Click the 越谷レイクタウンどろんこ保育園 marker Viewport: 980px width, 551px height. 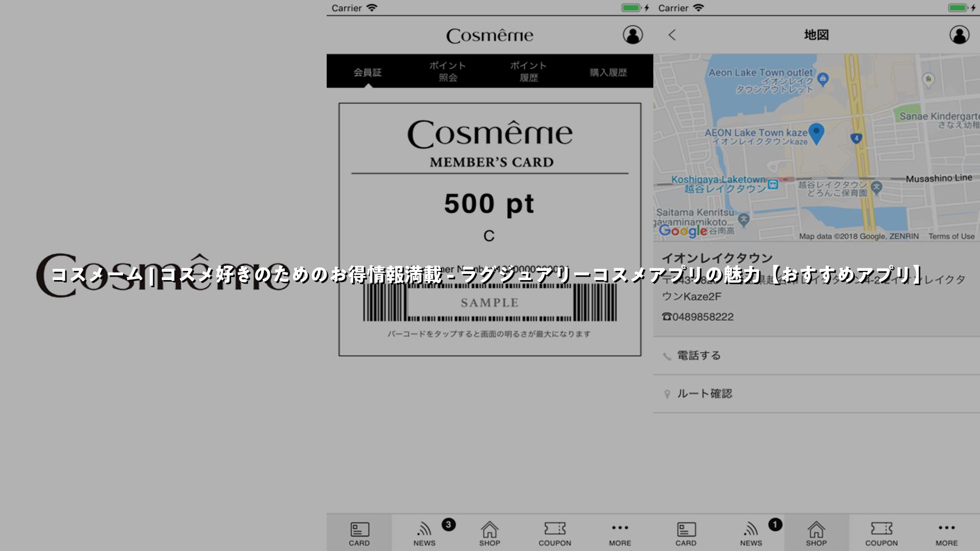click(x=877, y=187)
